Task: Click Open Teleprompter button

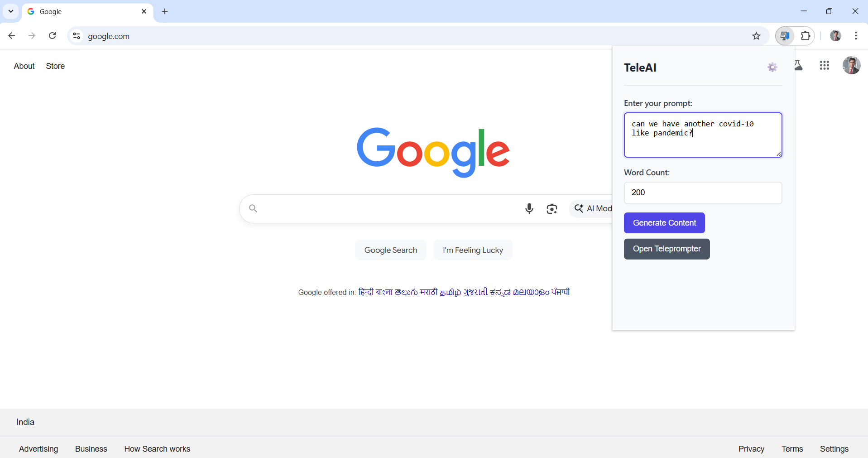Action: (x=667, y=249)
